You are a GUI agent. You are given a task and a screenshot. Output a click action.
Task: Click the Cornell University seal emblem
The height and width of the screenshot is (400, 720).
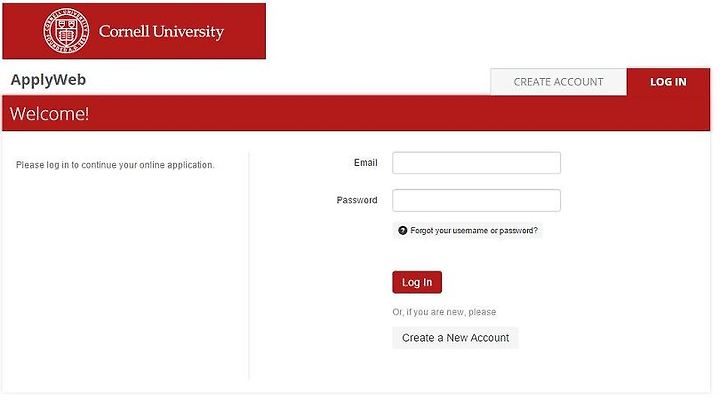[x=66, y=31]
